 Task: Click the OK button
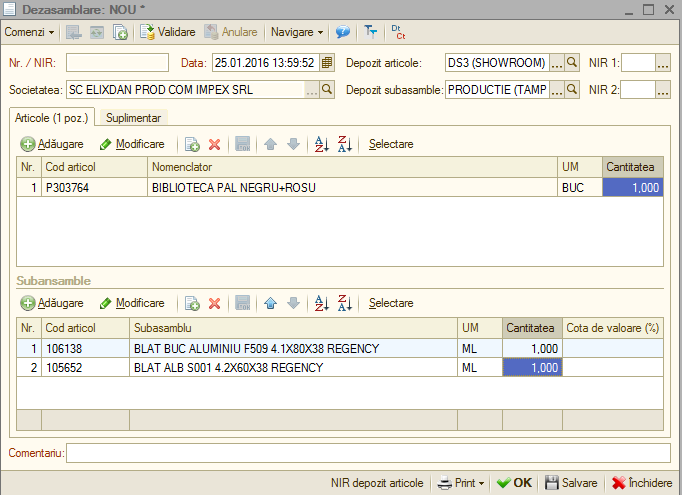(515, 483)
